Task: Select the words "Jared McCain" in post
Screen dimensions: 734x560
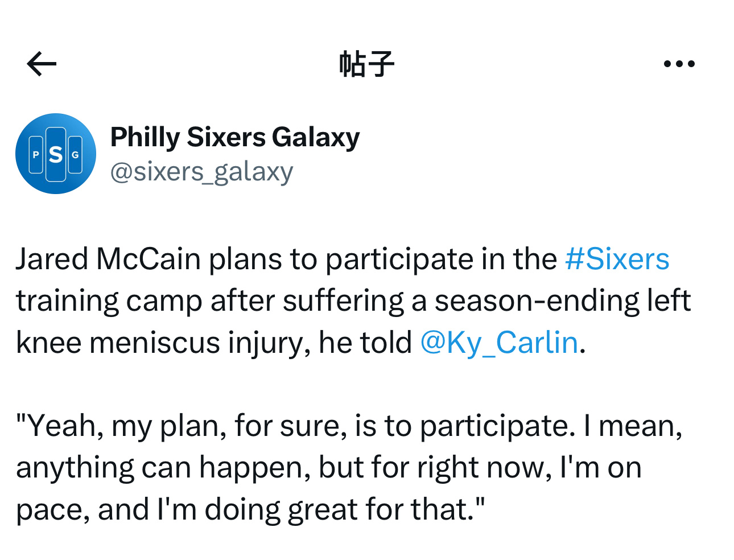Action: point(108,259)
